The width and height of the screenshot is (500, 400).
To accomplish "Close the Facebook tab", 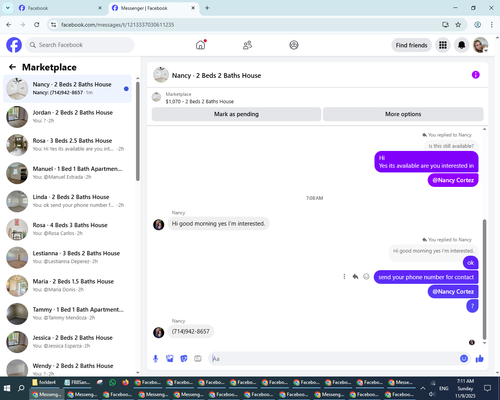I will click(100, 8).
